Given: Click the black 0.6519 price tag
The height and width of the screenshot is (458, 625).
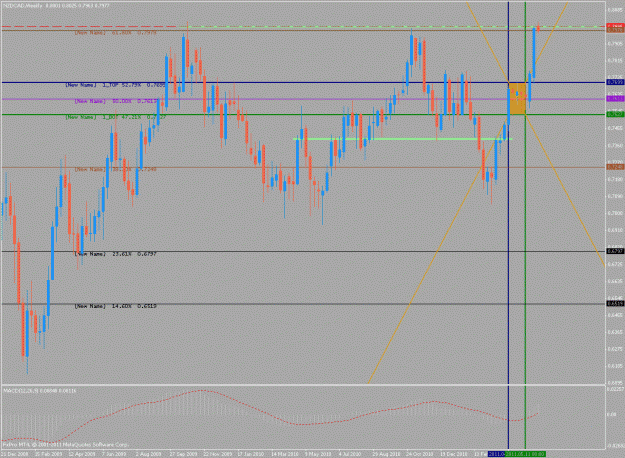Looking at the screenshot, I should pos(615,304).
